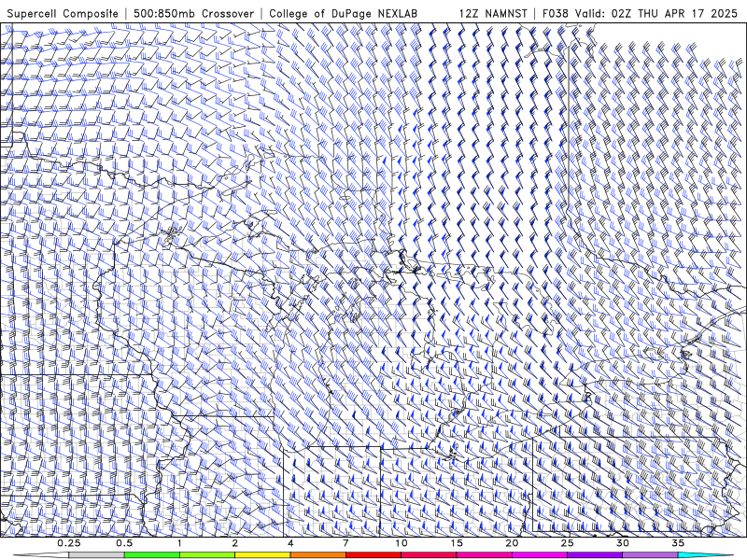Click the "35" legend value
Image resolution: width=747 pixels, height=560 pixels.
point(678,543)
